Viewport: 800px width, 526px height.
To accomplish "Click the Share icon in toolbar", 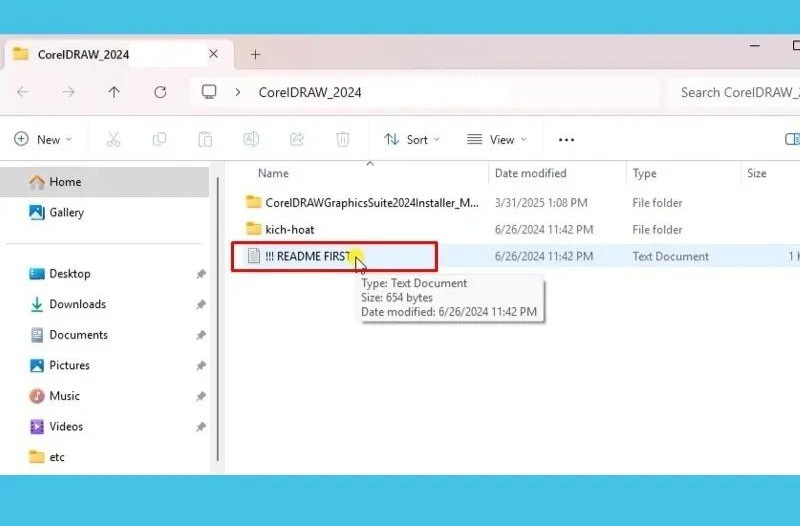I will [297, 139].
